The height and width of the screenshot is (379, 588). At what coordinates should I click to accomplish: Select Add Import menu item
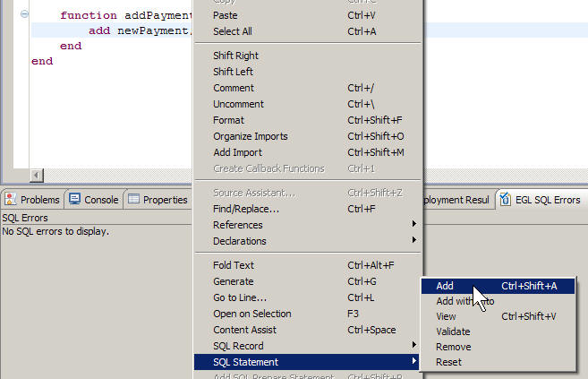308,152
